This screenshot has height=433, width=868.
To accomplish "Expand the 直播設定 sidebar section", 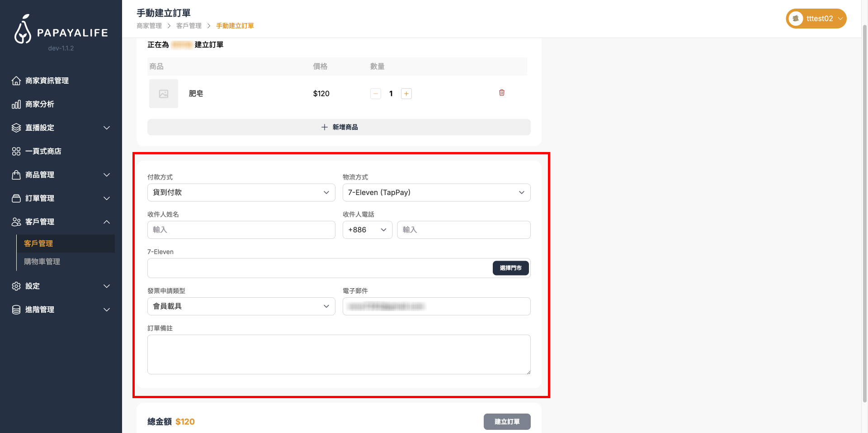I will point(61,128).
